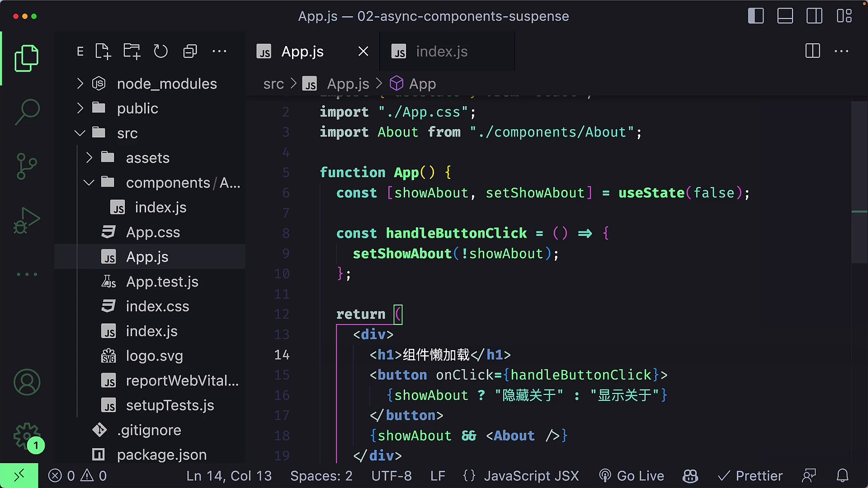Open the Source Control view

26,166
